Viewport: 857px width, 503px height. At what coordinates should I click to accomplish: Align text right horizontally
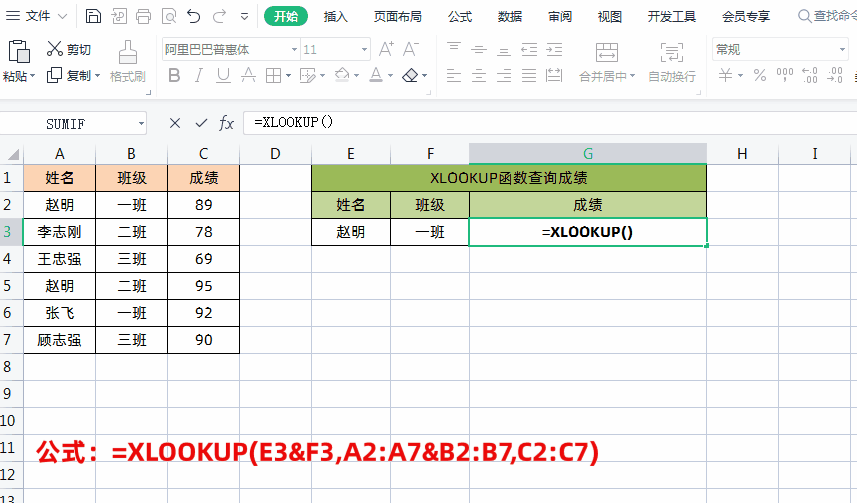(x=504, y=75)
